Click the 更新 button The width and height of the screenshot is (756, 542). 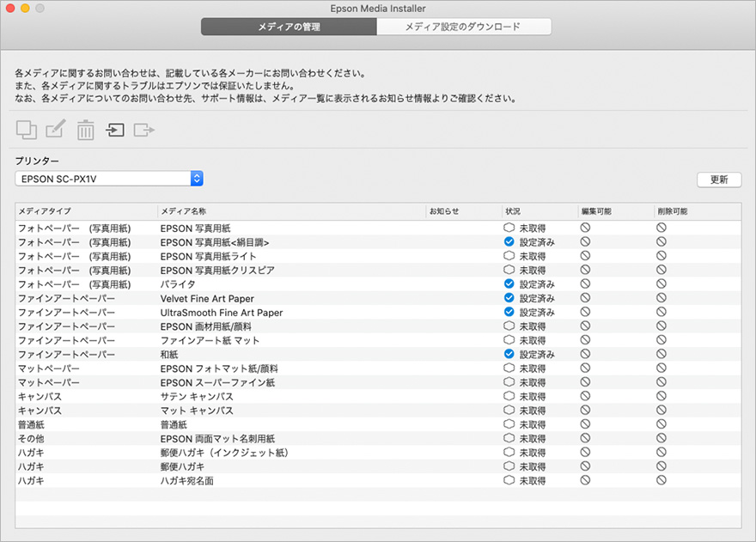pos(719,180)
